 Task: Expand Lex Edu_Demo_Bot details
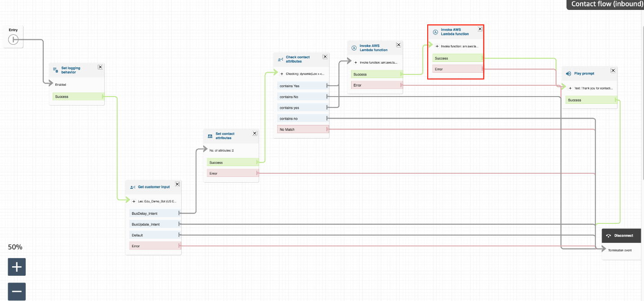[x=133, y=201]
